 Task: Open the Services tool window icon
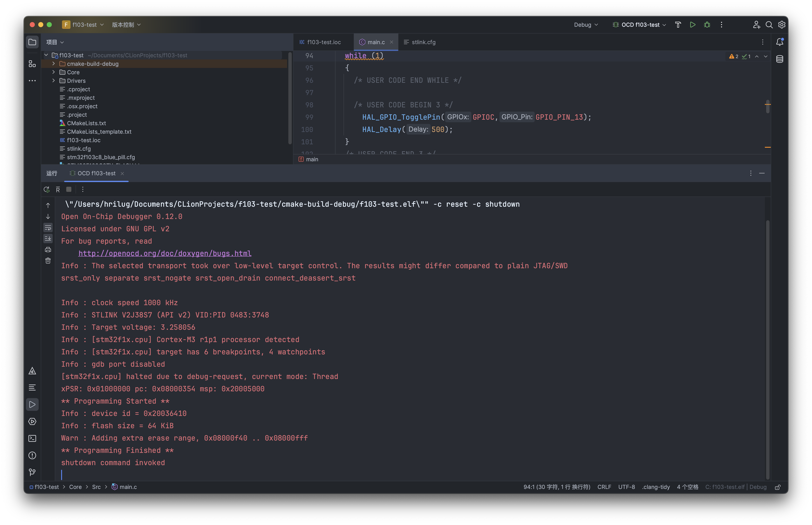32,422
